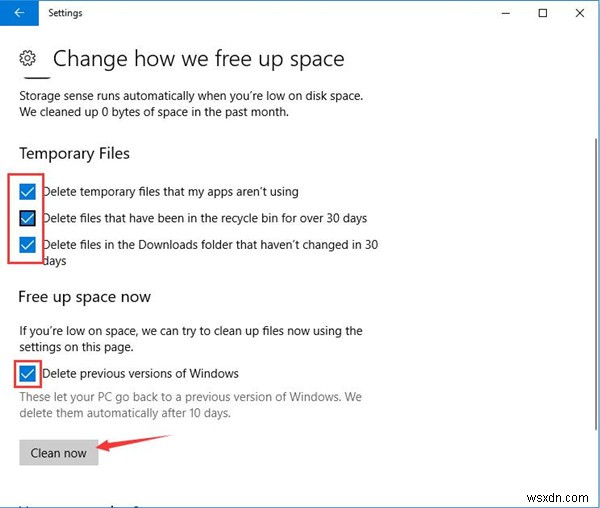Image resolution: width=600 pixels, height=508 pixels.
Task: Click the 'Temporary Files' heading
Action: point(75,154)
